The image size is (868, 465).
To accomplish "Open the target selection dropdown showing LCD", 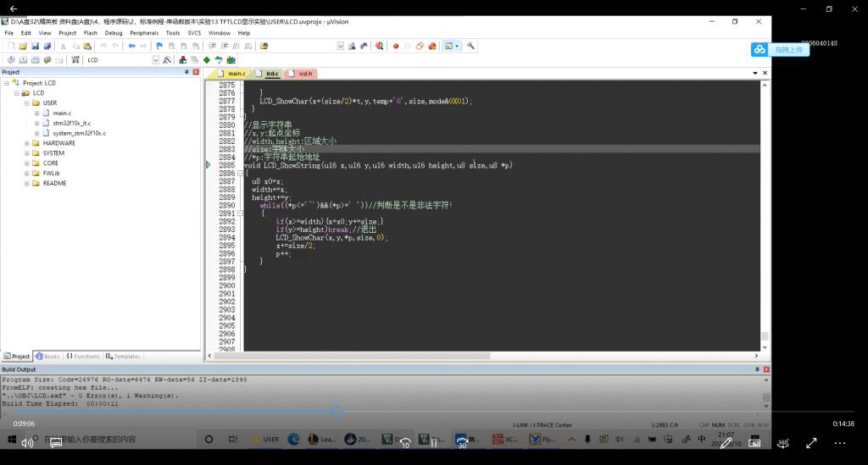I will [156, 60].
